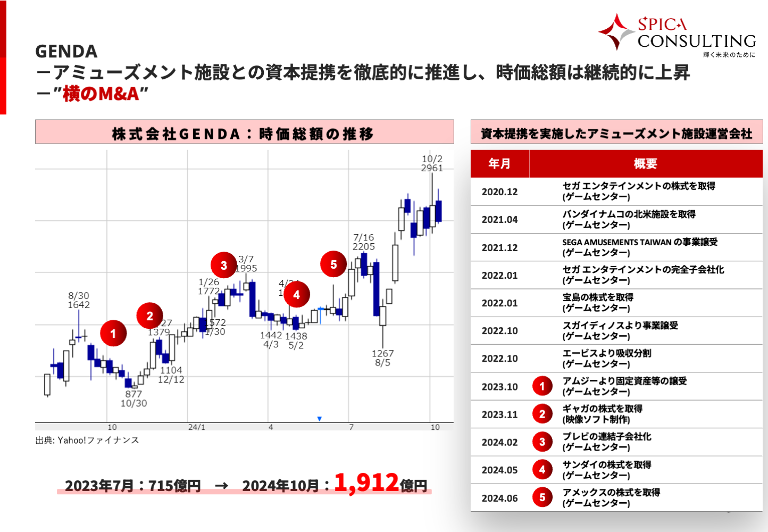
Task: Click スガイディノスより事業譲受 entry
Action: 620,326
